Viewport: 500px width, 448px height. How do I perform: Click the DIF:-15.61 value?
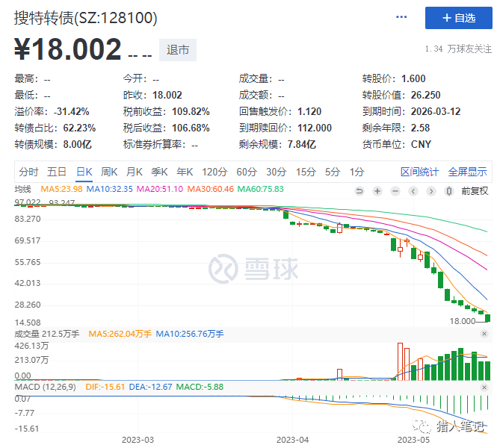click(105, 387)
